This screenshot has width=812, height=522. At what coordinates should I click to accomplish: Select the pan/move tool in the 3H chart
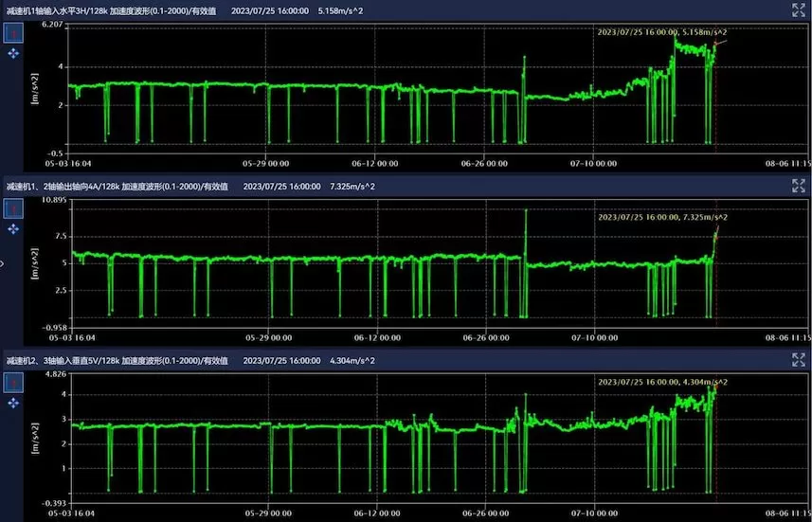[x=14, y=54]
